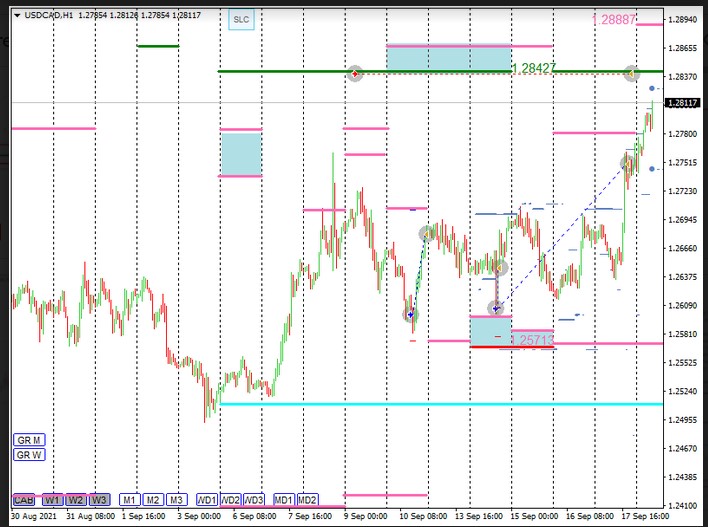Toggle the GR W button
The width and height of the screenshot is (708, 527).
pyautogui.click(x=28, y=455)
